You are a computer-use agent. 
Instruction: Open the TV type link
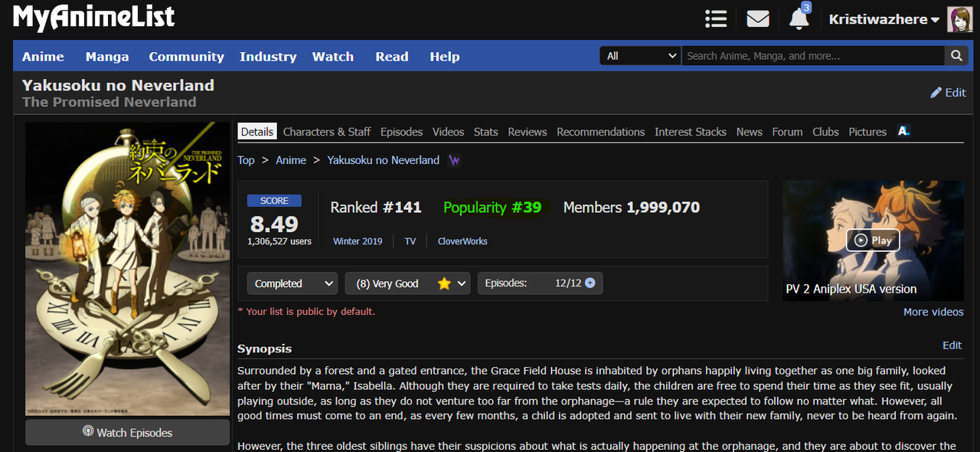410,241
